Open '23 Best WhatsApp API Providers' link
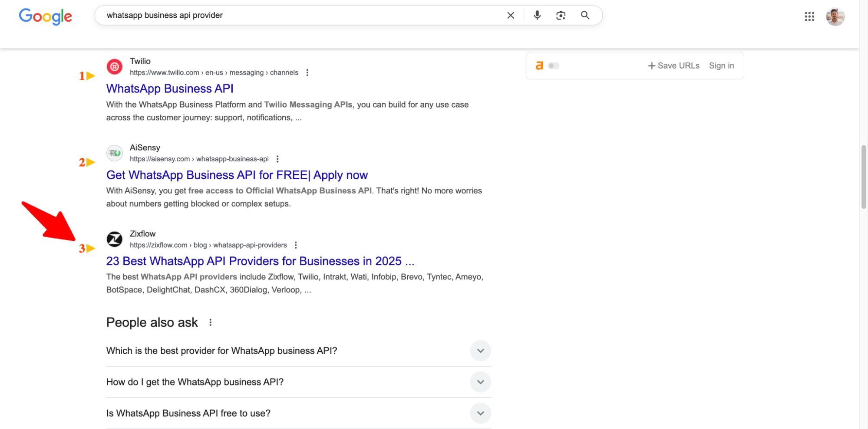868x429 pixels. [261, 261]
